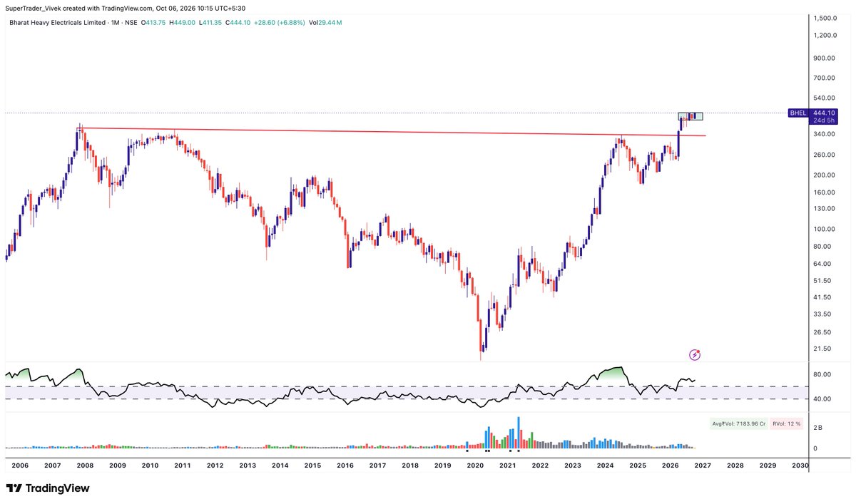Click the 340.00 price axis label
The width and height of the screenshot is (856, 504).
(x=824, y=134)
